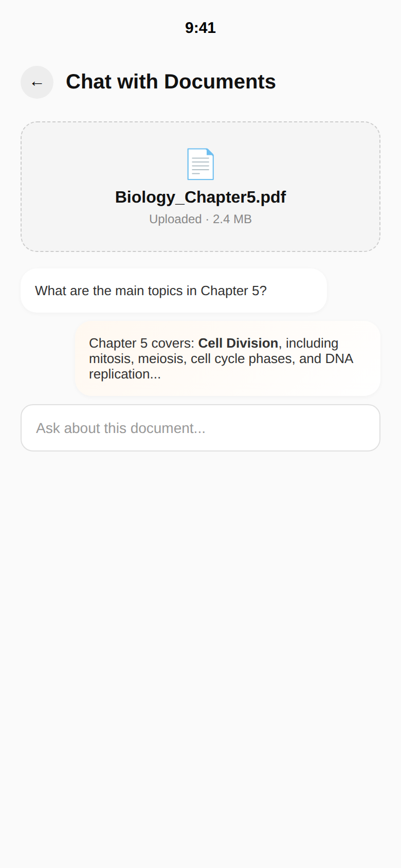Click the "Uploaded" status label
Screen dimensions: 401x868
coord(175,219)
